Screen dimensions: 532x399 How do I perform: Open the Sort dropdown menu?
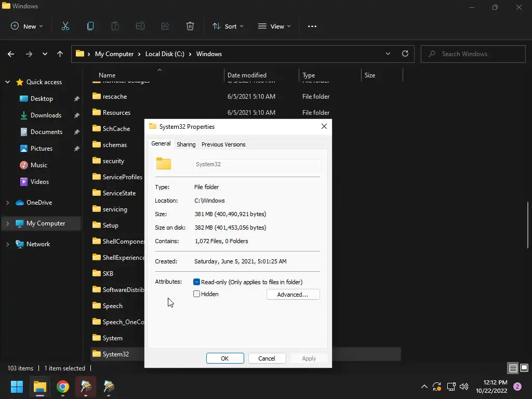(228, 26)
